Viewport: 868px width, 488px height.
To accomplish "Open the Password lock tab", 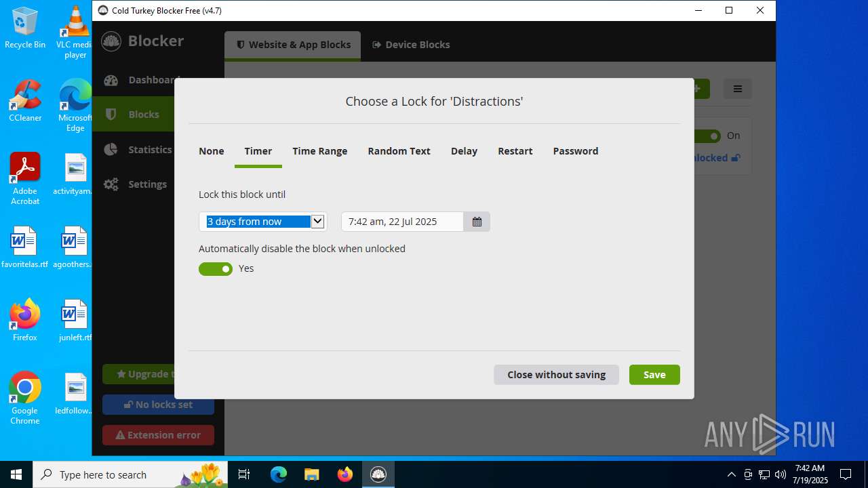I will coord(575,151).
